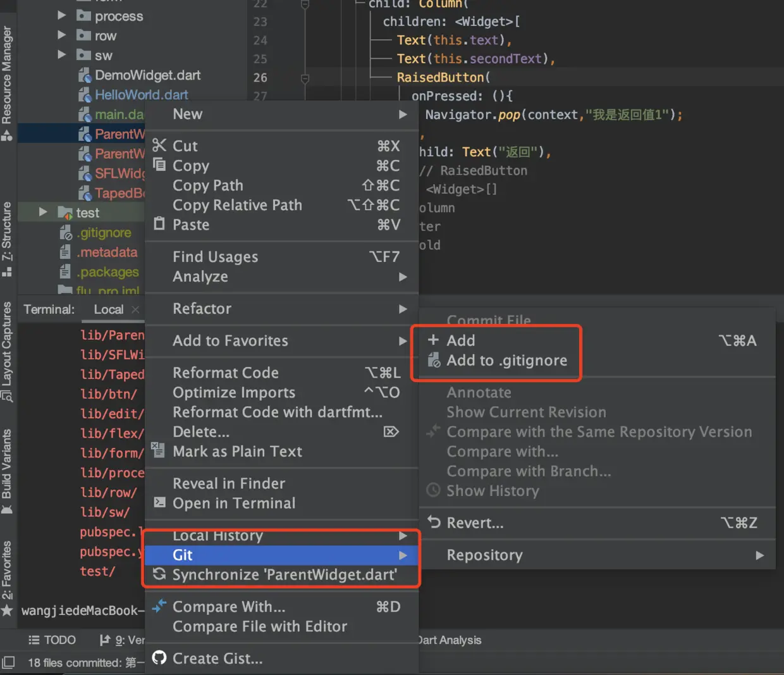784x675 pixels.
Task: Click RaisedButton( on line 26
Action: click(x=443, y=77)
